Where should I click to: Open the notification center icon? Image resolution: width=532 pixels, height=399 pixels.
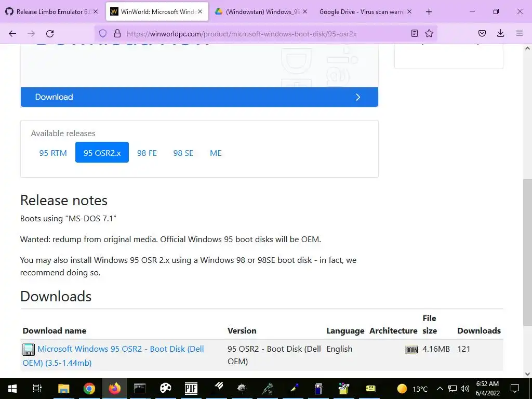pyautogui.click(x=515, y=389)
